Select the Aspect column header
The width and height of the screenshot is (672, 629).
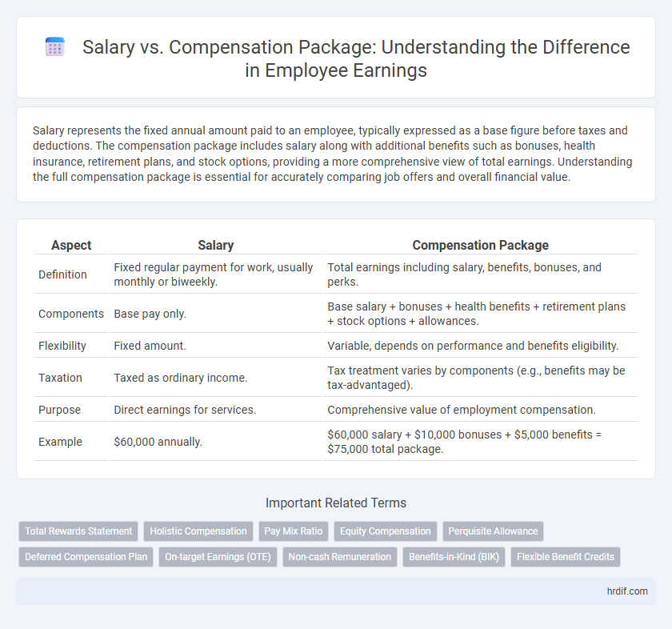(x=71, y=245)
